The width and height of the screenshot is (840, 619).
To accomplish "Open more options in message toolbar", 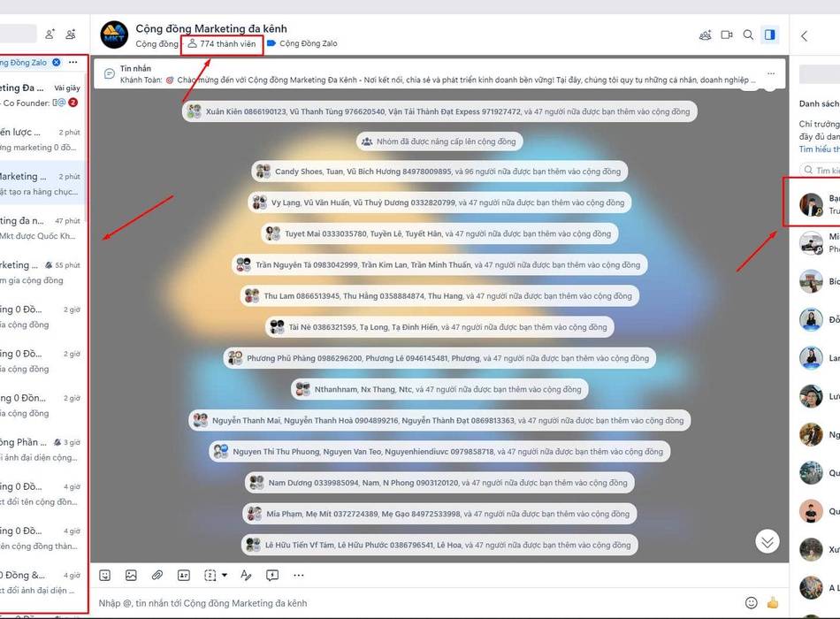I will click(298, 575).
